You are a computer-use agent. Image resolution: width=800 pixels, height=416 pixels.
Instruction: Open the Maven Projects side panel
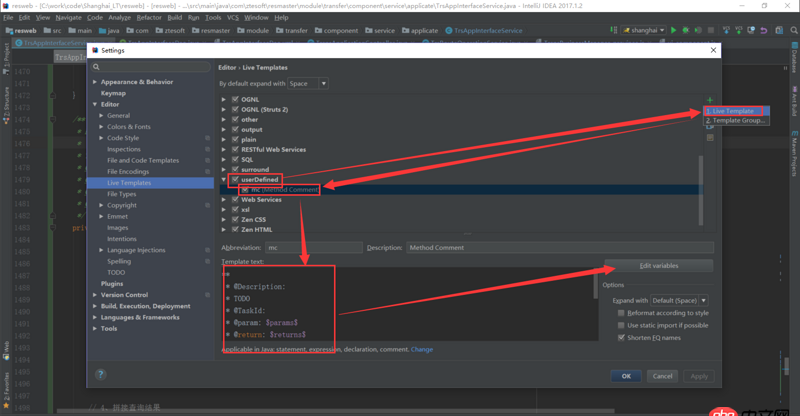[794, 152]
